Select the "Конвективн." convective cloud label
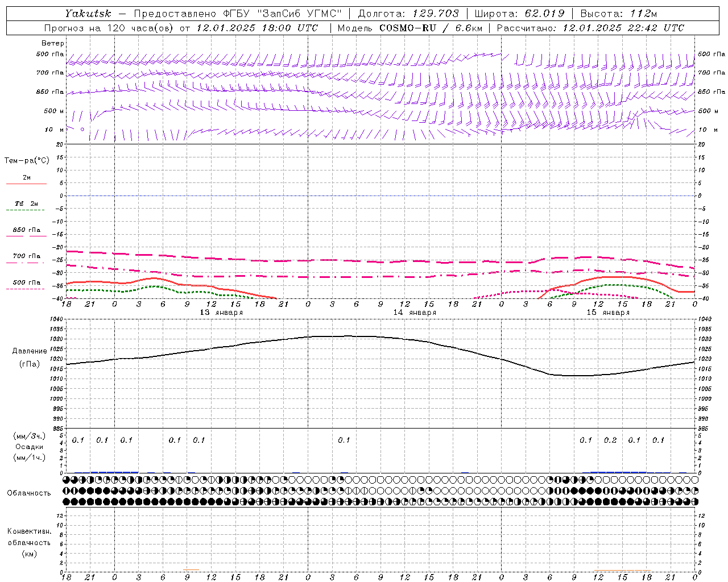 point(30,531)
